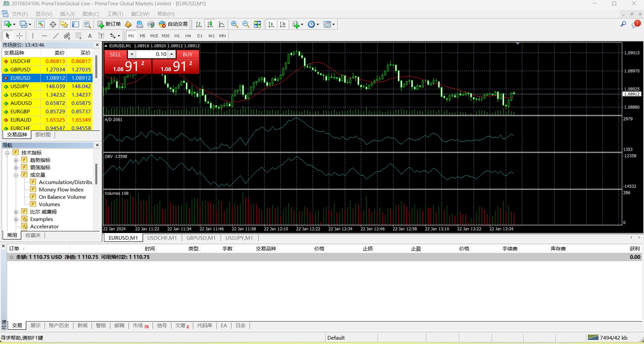Switch to W1 timeframe
The image size is (644, 344).
(211, 36)
